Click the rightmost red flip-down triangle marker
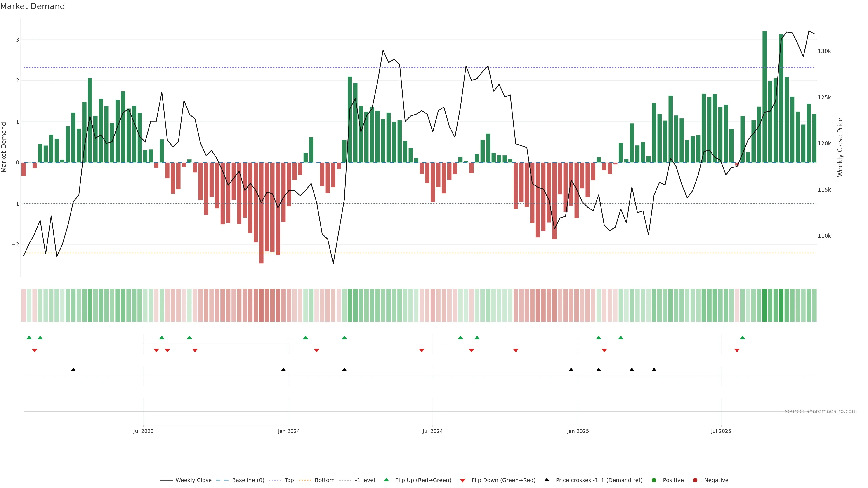The image size is (868, 488). pos(737,351)
